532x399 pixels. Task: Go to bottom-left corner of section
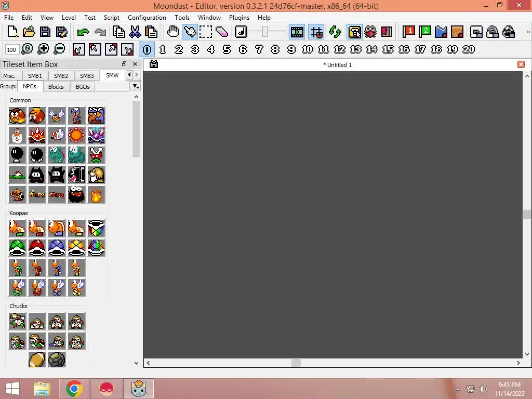pos(78,49)
